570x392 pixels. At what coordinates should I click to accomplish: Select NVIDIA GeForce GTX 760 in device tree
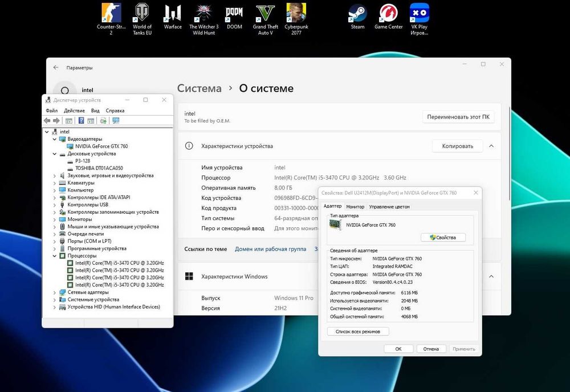click(101, 146)
